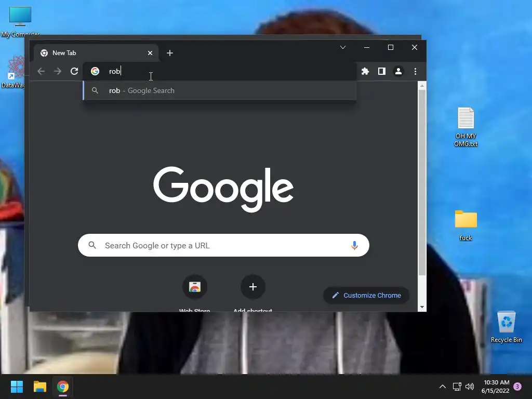Click the Chrome taskbar icon

[63, 387]
